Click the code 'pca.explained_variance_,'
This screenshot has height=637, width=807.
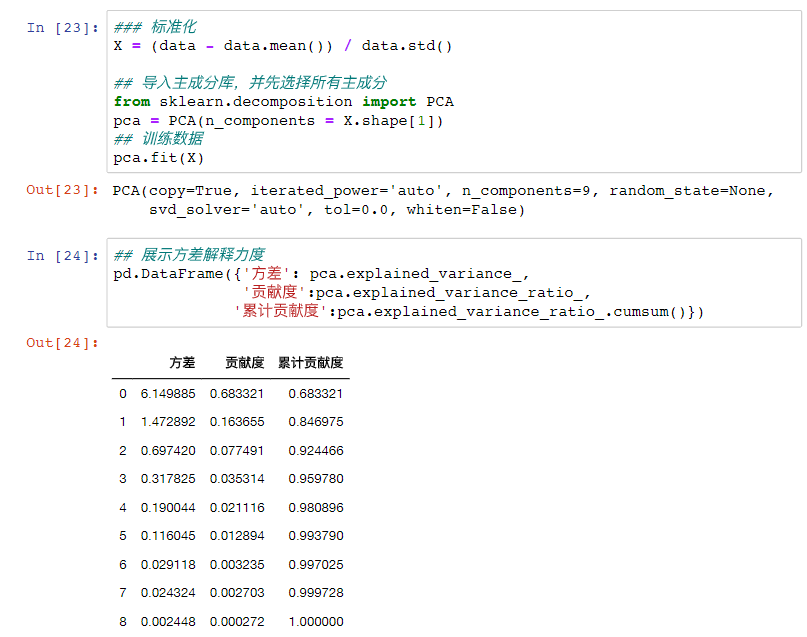pyautogui.click(x=419, y=274)
